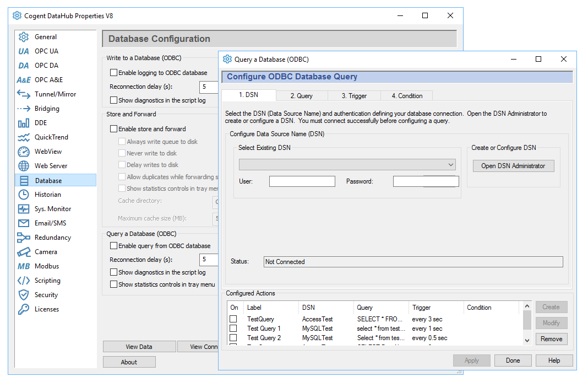This screenshot has height=382, width=588.
Task: Select the Redundancy icon
Action: [x=24, y=238]
